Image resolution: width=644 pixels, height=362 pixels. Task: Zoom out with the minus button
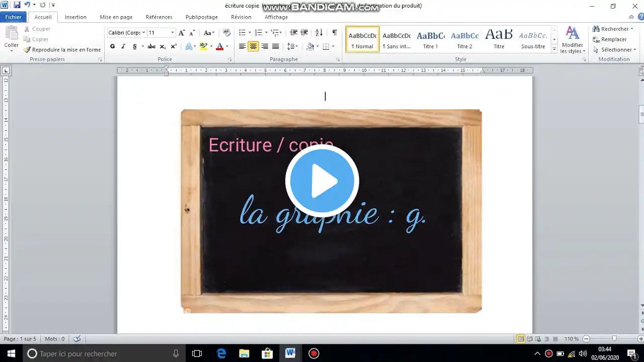click(586, 339)
